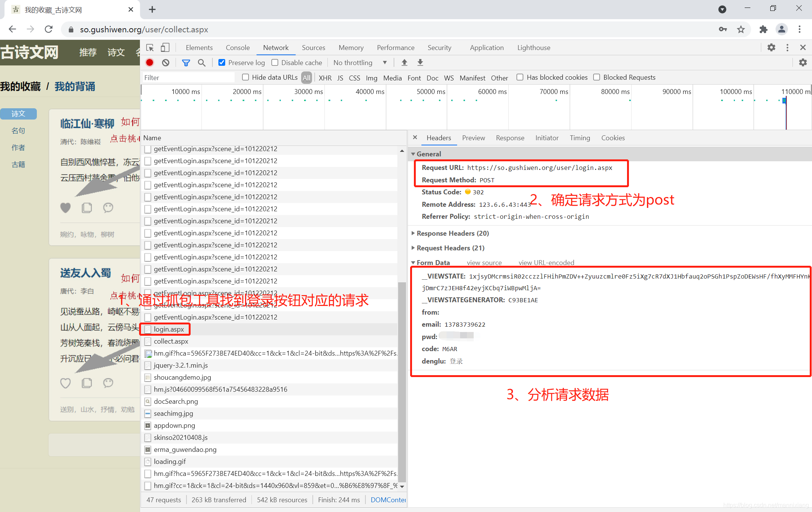Toggle device toolbar icon

point(165,48)
